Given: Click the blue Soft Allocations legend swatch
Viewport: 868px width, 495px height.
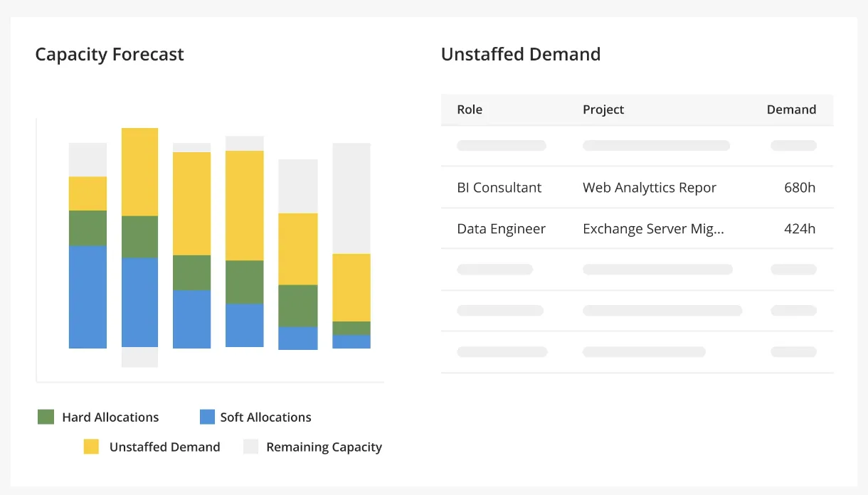Looking at the screenshot, I should [x=207, y=417].
